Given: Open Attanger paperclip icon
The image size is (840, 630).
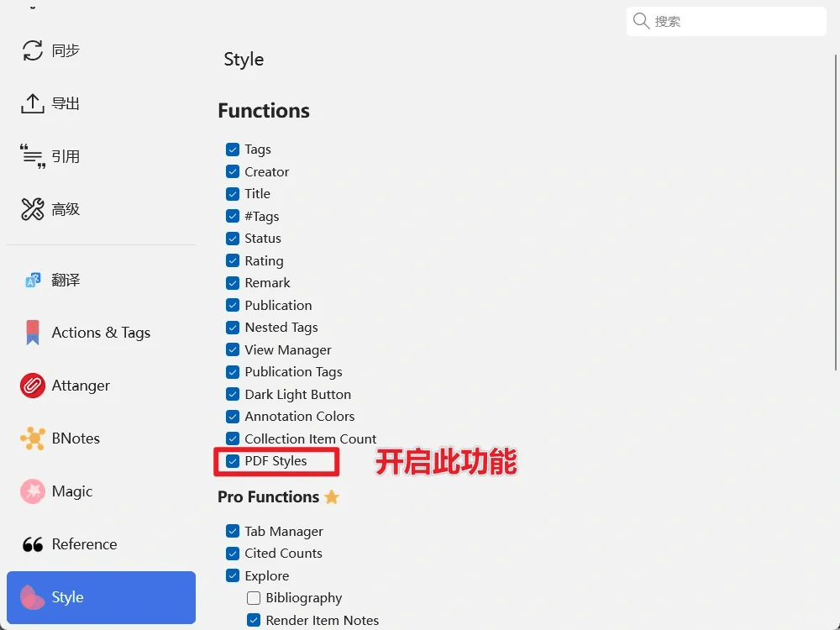Looking at the screenshot, I should click(32, 386).
